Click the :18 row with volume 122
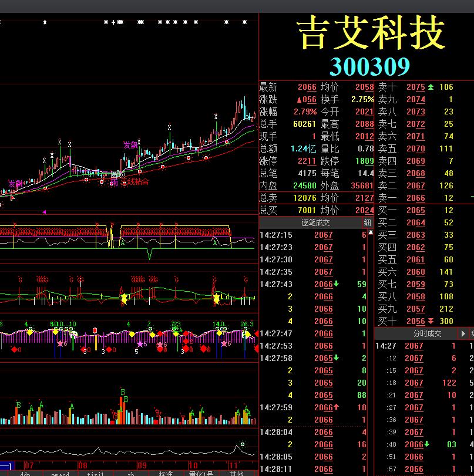474x476 pixels. click(424, 383)
